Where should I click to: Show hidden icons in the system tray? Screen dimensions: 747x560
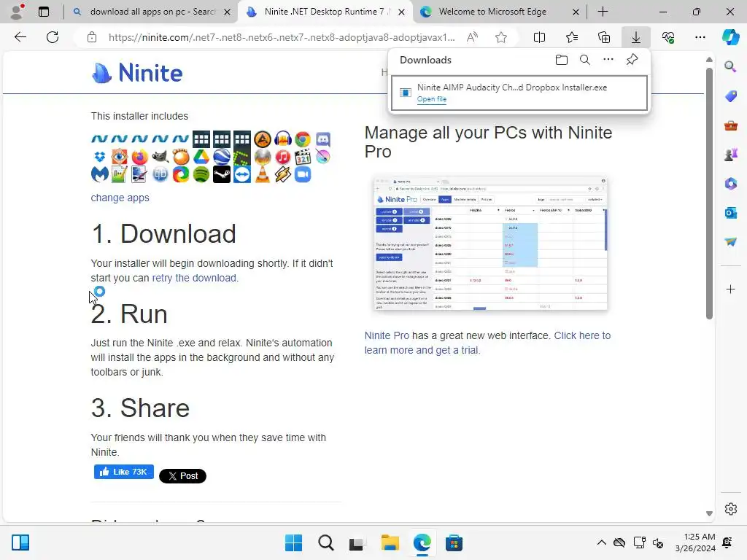601,542
